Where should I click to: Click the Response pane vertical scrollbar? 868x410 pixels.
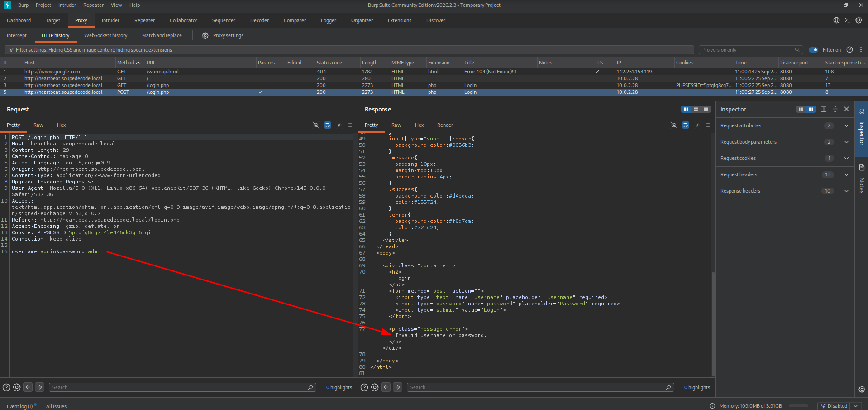713,323
